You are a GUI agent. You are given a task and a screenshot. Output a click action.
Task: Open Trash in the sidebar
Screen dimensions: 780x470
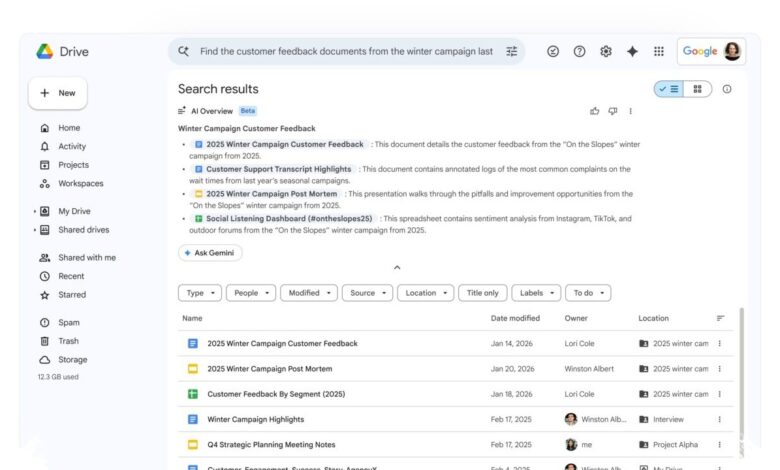(x=59, y=341)
